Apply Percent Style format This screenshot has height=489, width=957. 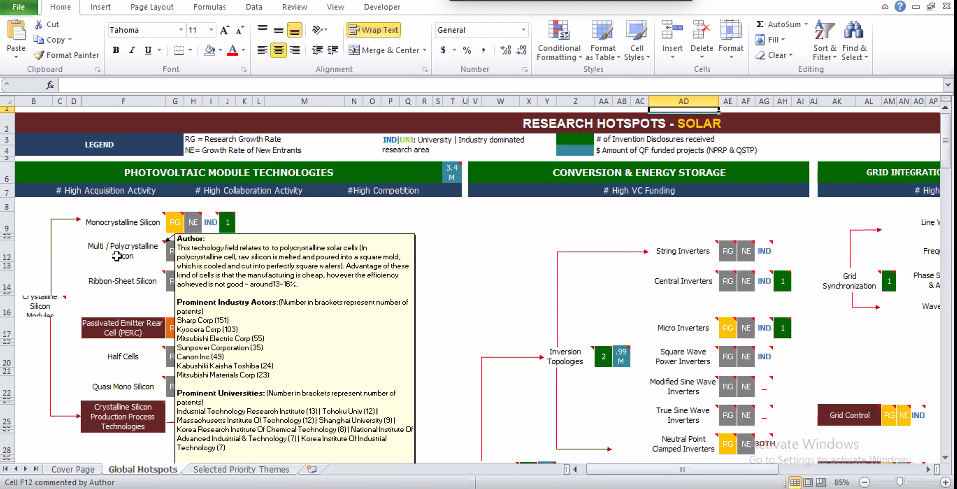click(467, 50)
